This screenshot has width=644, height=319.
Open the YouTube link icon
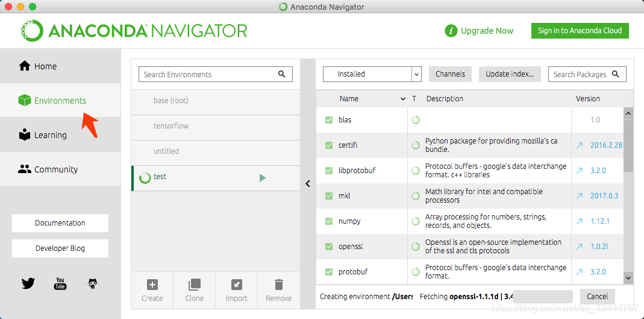(60, 283)
